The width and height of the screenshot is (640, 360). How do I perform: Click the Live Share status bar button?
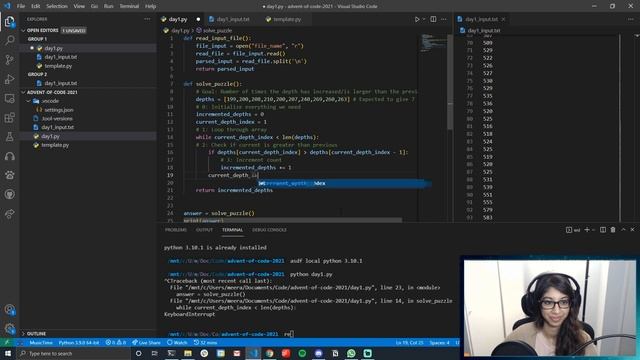pos(146,342)
